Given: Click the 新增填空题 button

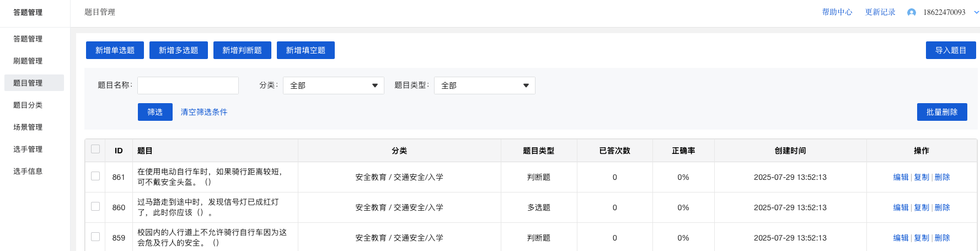Looking at the screenshot, I should [306, 50].
